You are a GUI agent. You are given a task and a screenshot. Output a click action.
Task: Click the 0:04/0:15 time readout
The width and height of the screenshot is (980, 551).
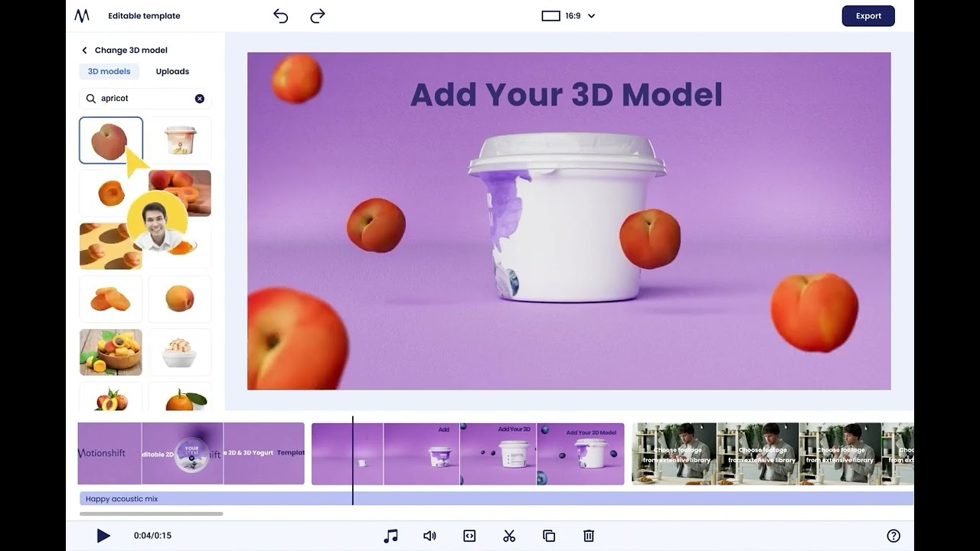[x=152, y=536]
